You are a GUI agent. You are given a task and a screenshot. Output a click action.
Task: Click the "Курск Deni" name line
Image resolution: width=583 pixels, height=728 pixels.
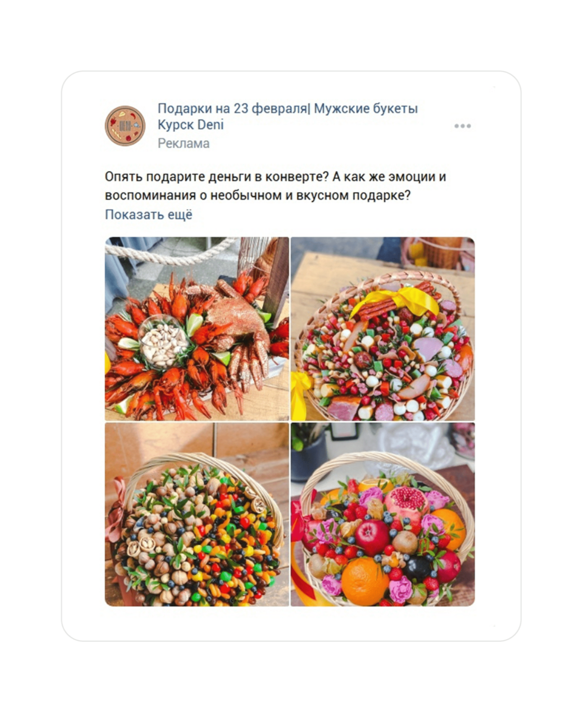coord(190,125)
